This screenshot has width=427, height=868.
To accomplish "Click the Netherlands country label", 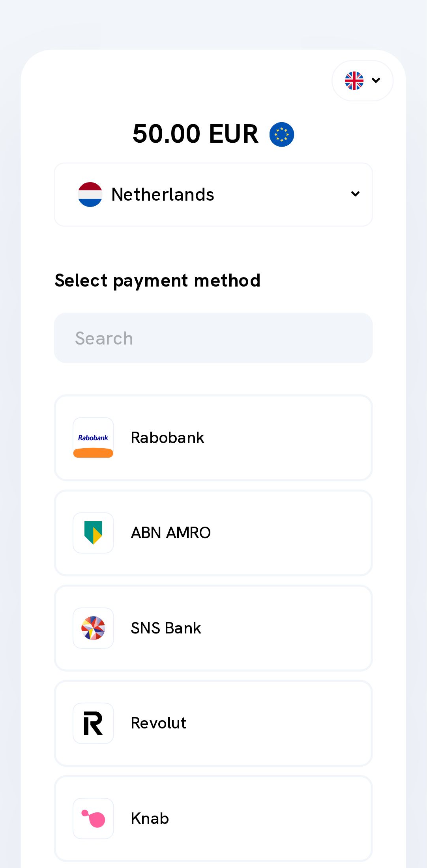I will pyautogui.click(x=163, y=194).
